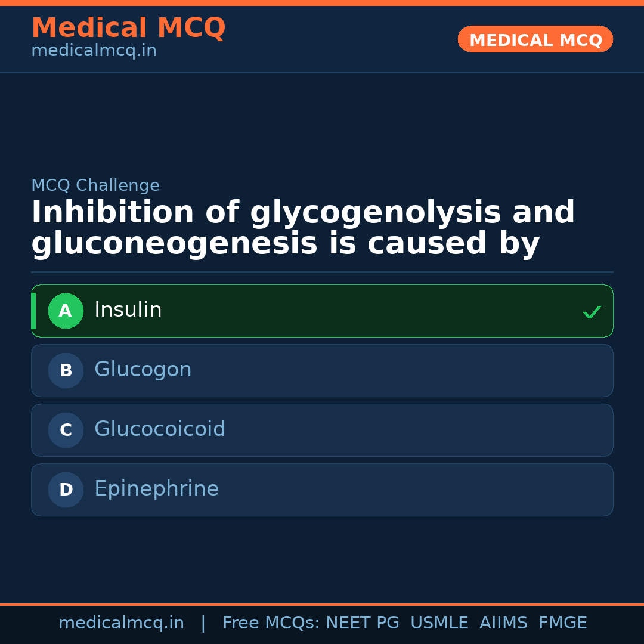Viewport: 644px width, 644px height.
Task: Pick the "Glucocoicoid" answer text
Action: (160, 429)
